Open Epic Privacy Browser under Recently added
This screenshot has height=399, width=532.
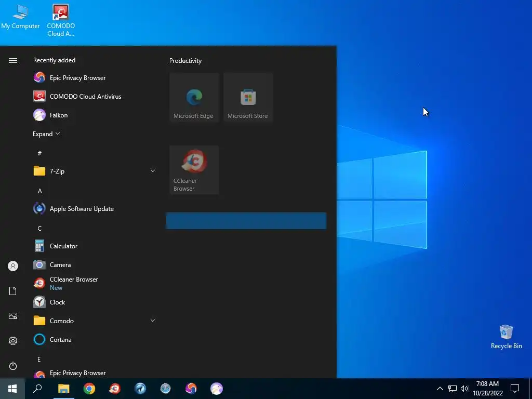tap(95, 78)
